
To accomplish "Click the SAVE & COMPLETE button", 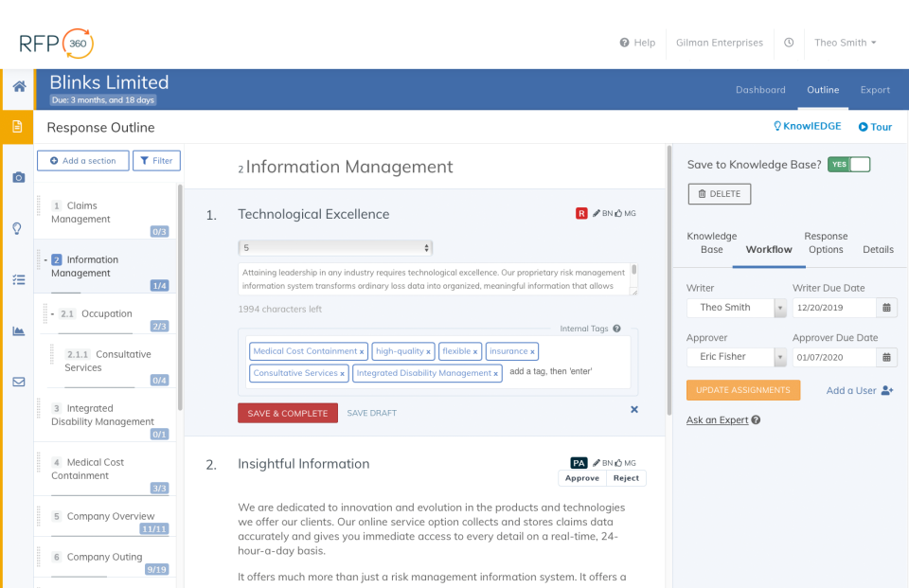I will pos(287,413).
